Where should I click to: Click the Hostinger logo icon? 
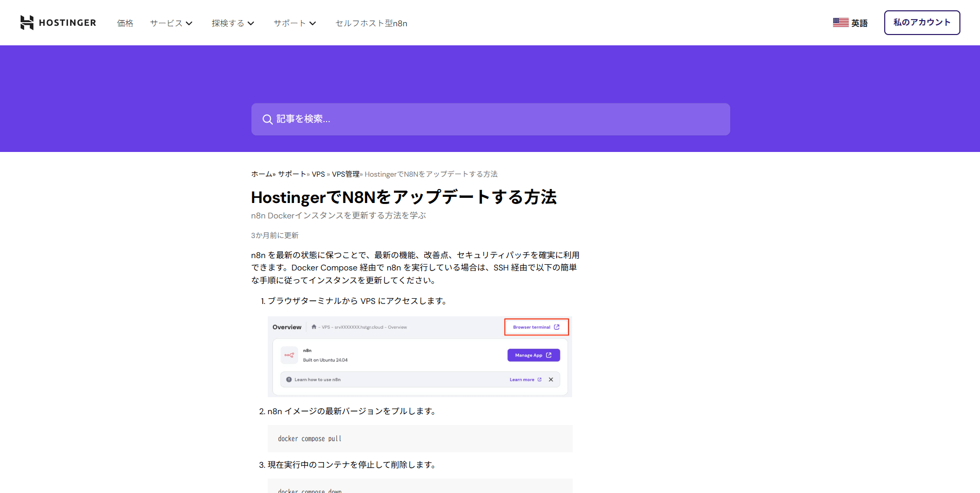(27, 23)
